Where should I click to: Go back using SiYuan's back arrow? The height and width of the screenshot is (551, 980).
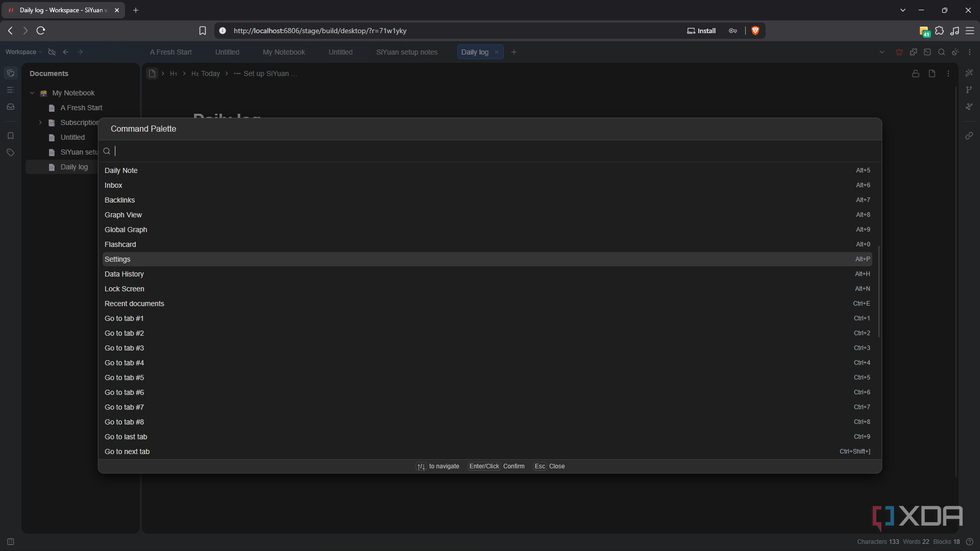[66, 52]
